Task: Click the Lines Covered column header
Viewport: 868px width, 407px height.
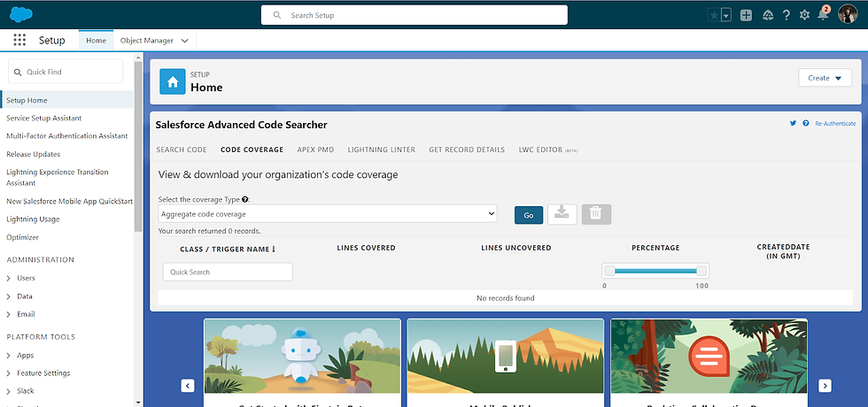Action: pos(366,248)
